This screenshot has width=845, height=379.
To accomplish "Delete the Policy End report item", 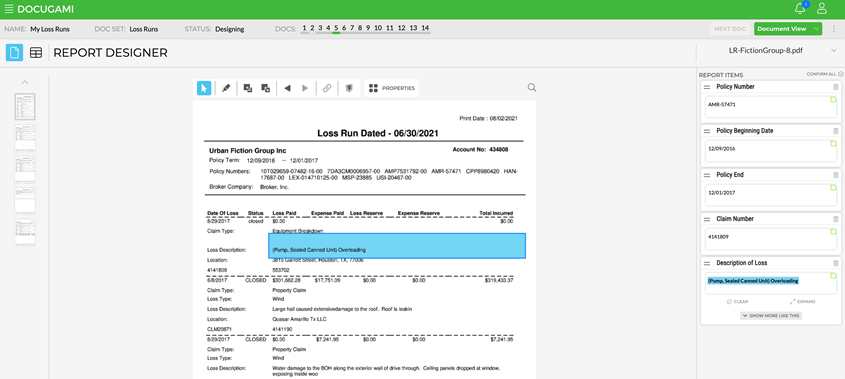I will (836, 175).
